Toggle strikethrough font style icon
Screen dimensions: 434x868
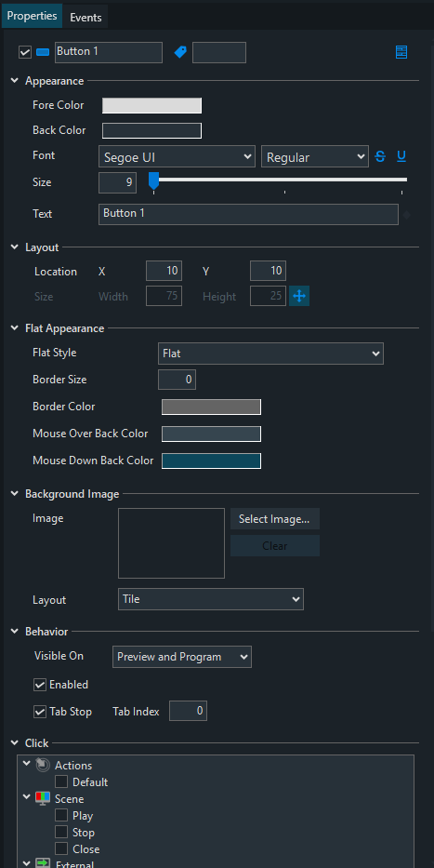coord(380,156)
